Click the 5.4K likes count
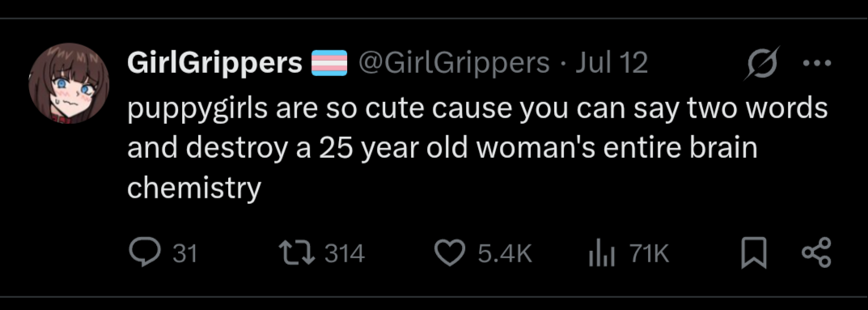 pos(505,254)
